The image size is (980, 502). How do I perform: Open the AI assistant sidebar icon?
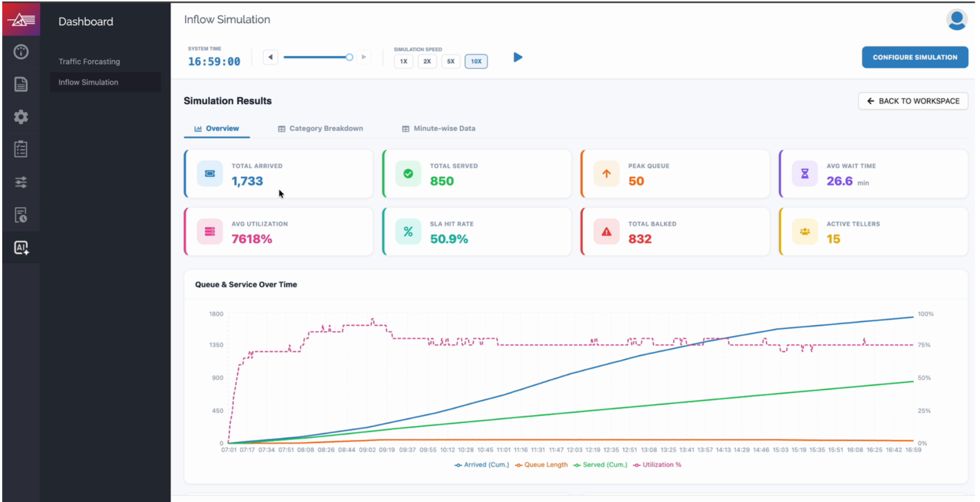coord(21,248)
